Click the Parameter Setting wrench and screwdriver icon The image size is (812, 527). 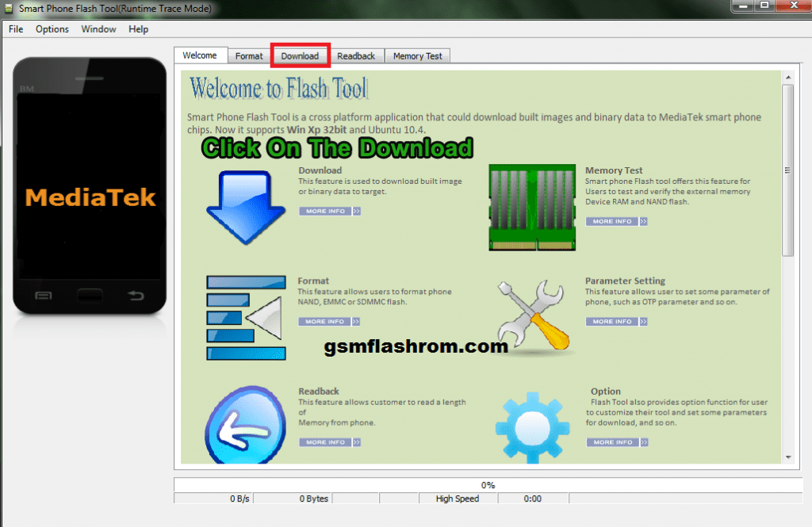pos(534,315)
